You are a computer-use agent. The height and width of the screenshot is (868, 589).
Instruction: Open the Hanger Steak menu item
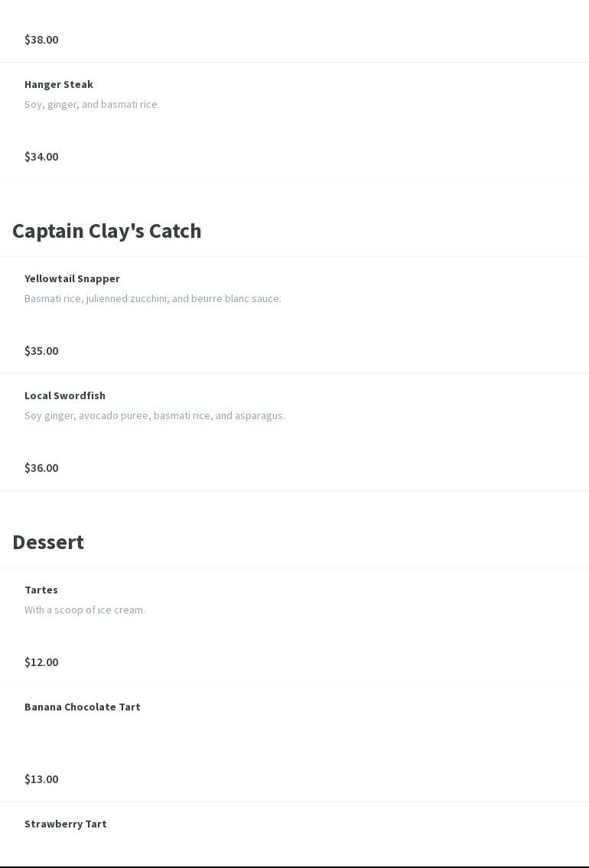pos(59,84)
